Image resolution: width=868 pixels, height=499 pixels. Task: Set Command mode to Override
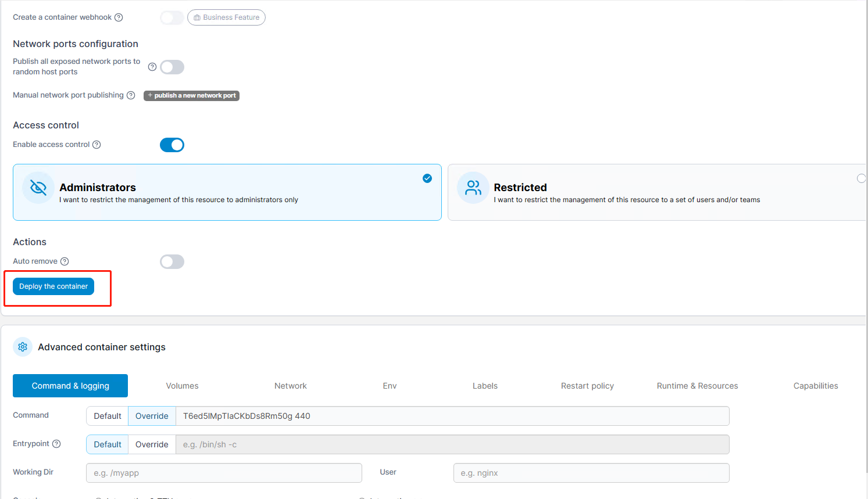[152, 416]
